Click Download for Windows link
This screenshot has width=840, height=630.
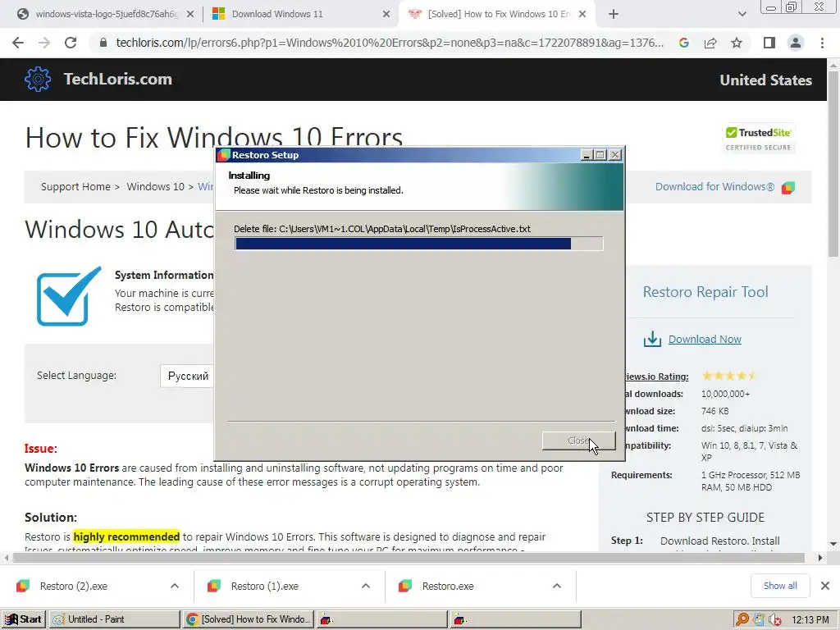point(714,187)
